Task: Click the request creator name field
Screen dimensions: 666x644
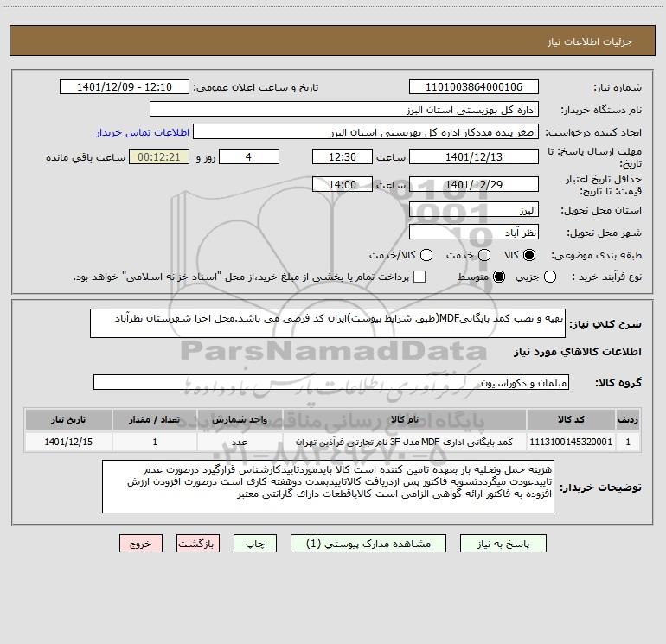Action: pyautogui.click(x=366, y=131)
